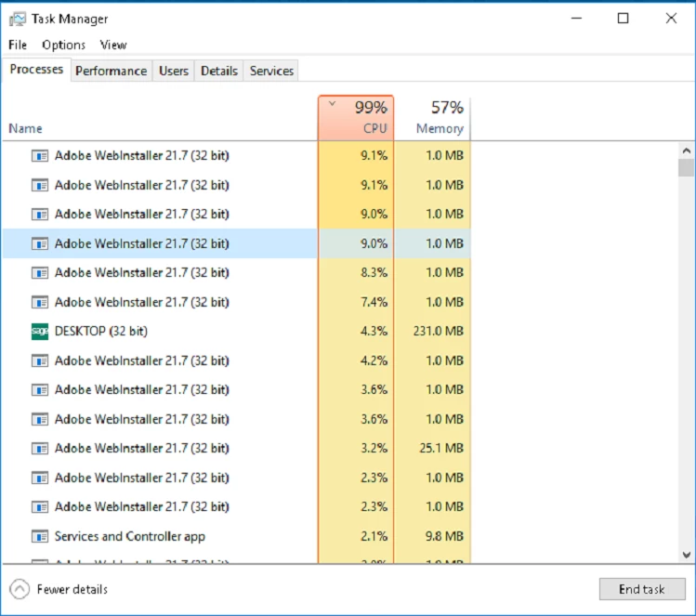Click Fewer details label
Screen dimensions: 696x616
click(x=72, y=589)
